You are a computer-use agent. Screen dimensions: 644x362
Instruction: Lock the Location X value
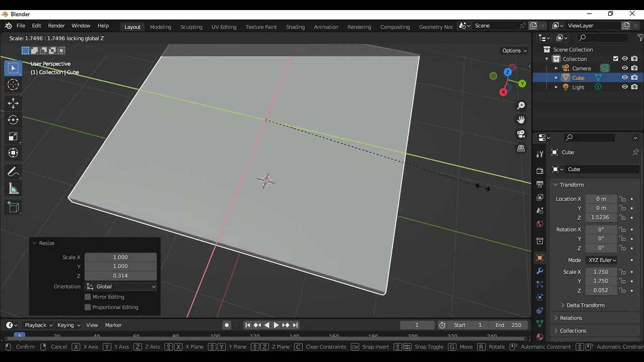click(x=623, y=199)
